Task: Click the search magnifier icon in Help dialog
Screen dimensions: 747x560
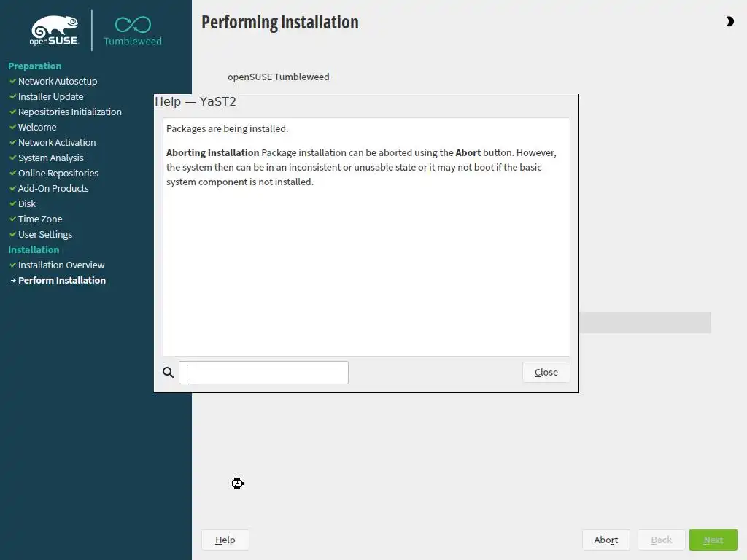Action: click(x=169, y=373)
